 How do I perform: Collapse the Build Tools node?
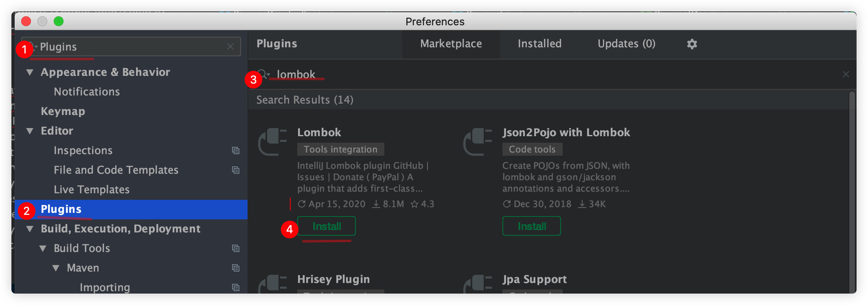(42, 248)
